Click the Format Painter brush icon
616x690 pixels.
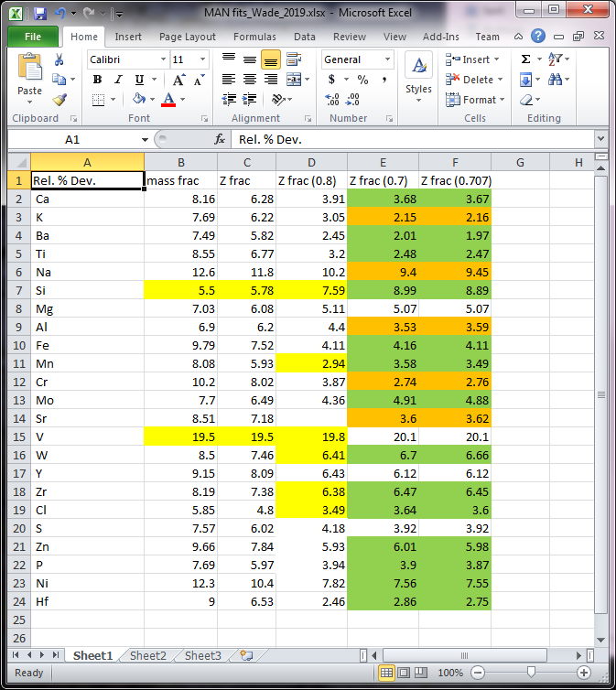pyautogui.click(x=59, y=100)
